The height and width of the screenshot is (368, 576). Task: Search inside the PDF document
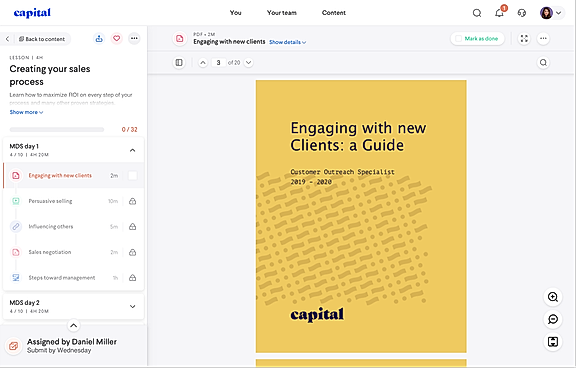tap(543, 62)
